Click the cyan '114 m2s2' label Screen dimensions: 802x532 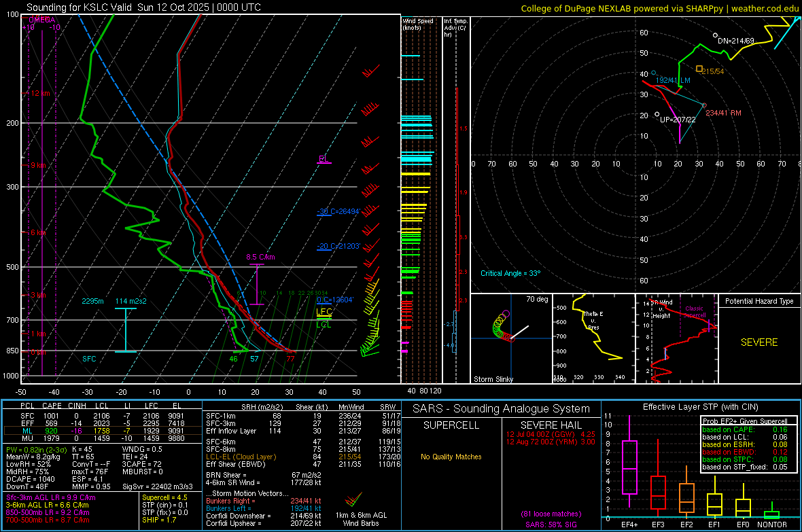click(x=131, y=301)
